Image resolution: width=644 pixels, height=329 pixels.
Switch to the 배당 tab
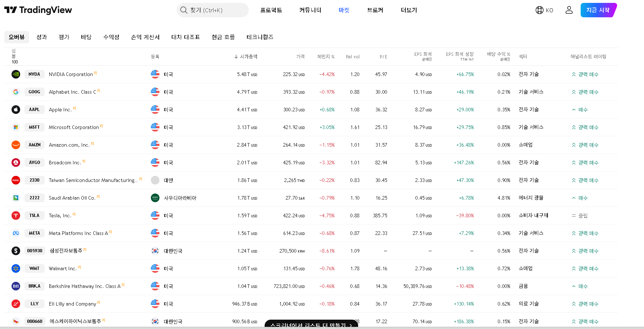pyautogui.click(x=86, y=37)
